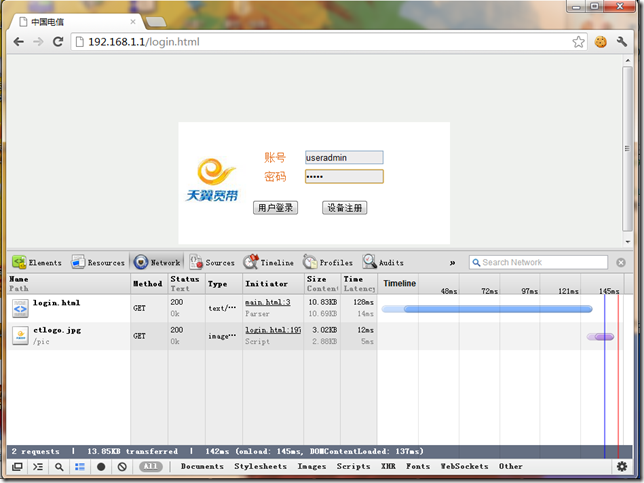Filter requests by Fonts

coord(418,467)
